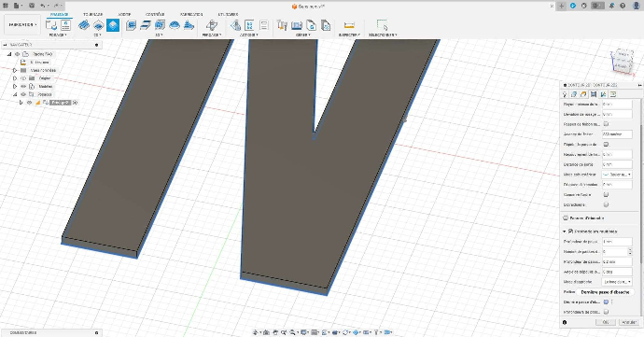The image size is (644, 337).
Task: Switch to the UTILITAIRES tab
Action: [x=228, y=14]
